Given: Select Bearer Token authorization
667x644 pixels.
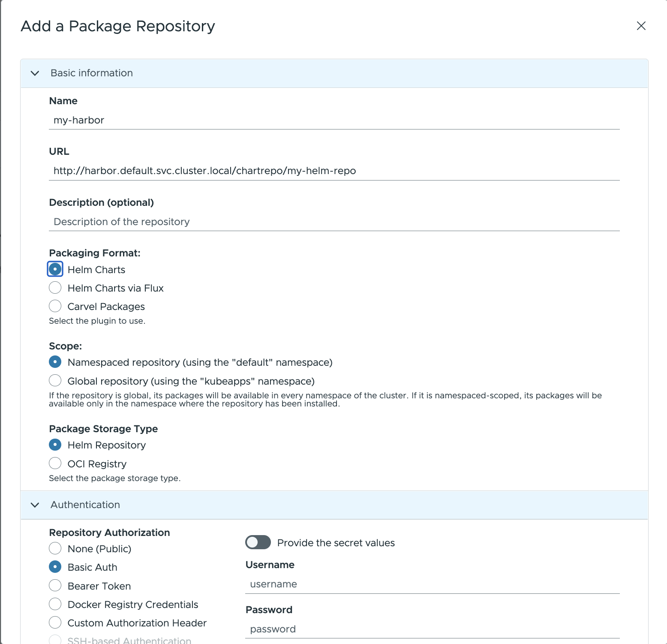Looking at the screenshot, I should (55, 585).
